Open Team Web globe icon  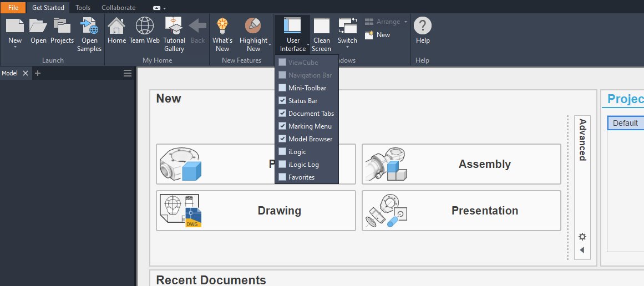(x=145, y=25)
